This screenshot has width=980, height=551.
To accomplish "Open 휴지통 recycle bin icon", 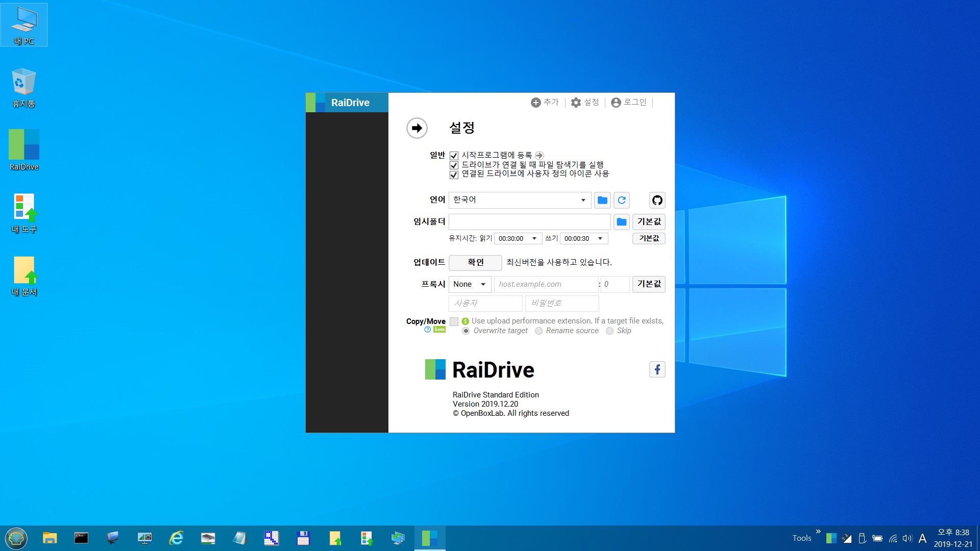I will (x=24, y=88).
